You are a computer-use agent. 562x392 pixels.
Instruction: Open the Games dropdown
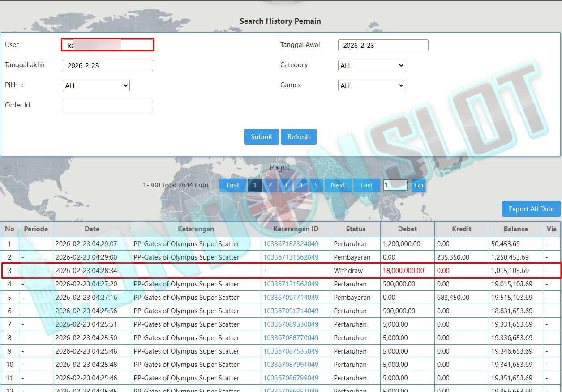coord(371,85)
